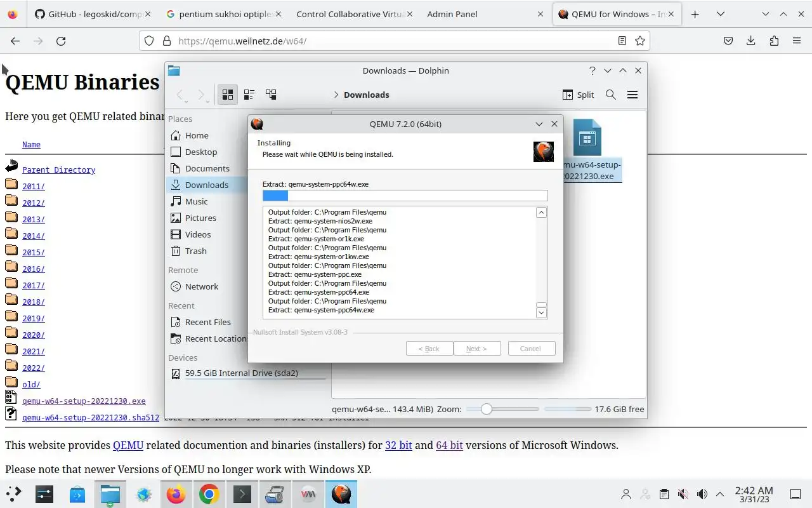The width and height of the screenshot is (812, 508).
Task: Open System Settings from the taskbar
Action: pos(44,494)
